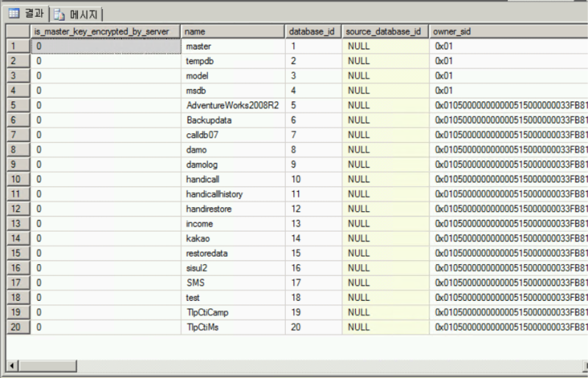Click the 'model' name cell
Viewport: 588px width, 378px height.
(233, 76)
